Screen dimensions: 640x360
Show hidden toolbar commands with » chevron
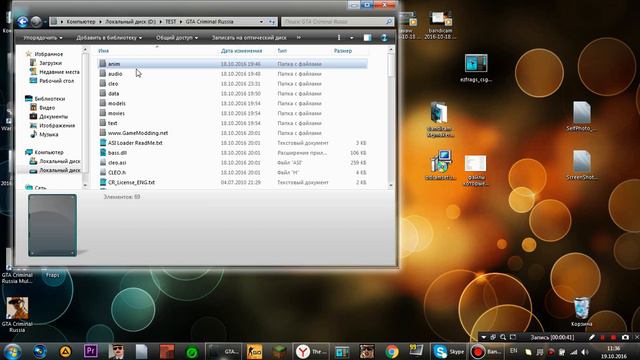tap(299, 38)
